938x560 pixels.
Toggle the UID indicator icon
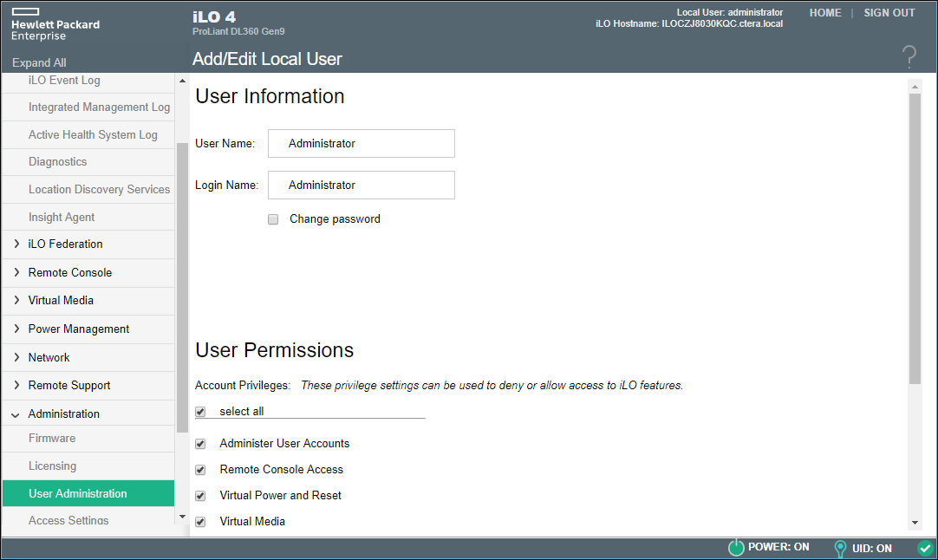(x=840, y=548)
